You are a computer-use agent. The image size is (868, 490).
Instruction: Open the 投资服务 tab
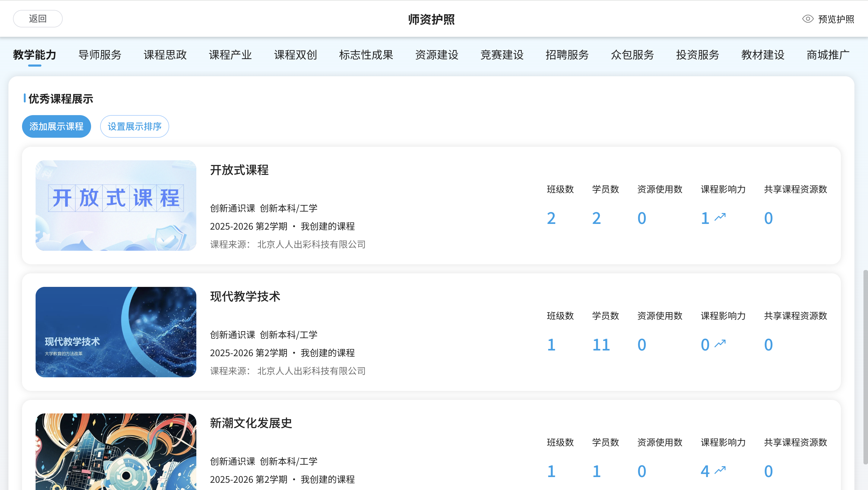(698, 55)
